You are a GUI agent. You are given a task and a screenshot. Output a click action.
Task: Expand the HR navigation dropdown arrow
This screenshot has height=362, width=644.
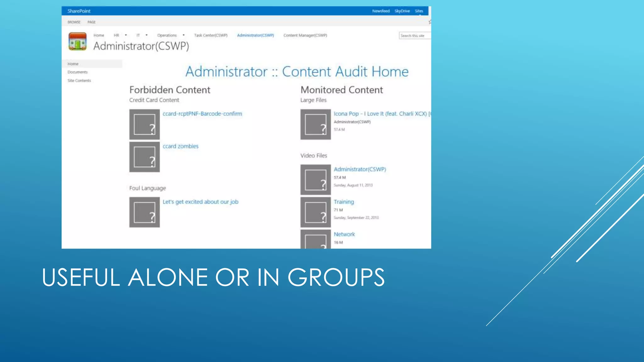point(126,35)
